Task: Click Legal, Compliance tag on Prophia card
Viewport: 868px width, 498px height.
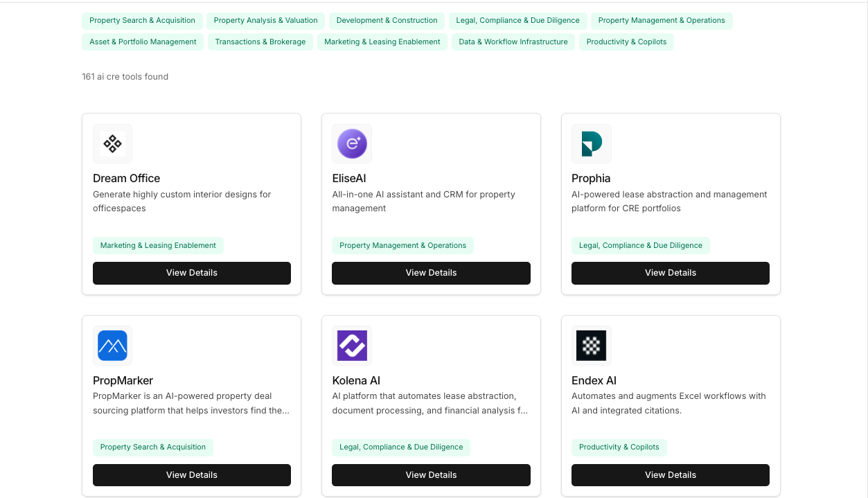Action: (641, 245)
